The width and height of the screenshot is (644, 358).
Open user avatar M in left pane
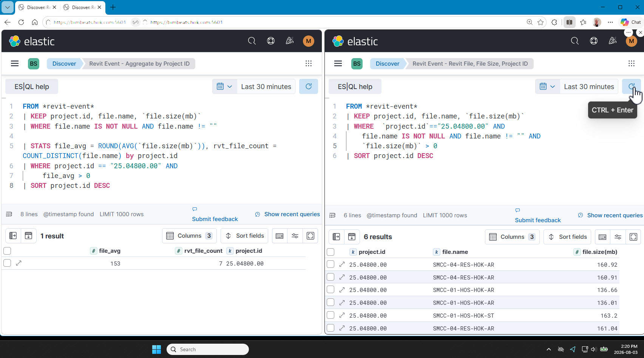[x=309, y=41]
